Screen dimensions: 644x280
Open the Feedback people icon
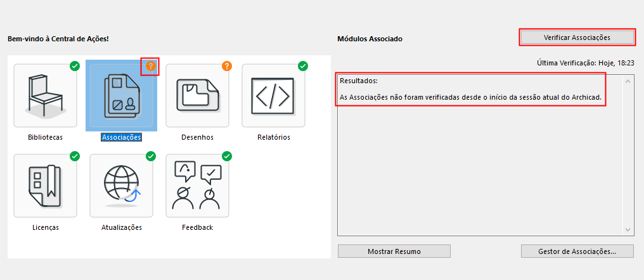pos(197,185)
